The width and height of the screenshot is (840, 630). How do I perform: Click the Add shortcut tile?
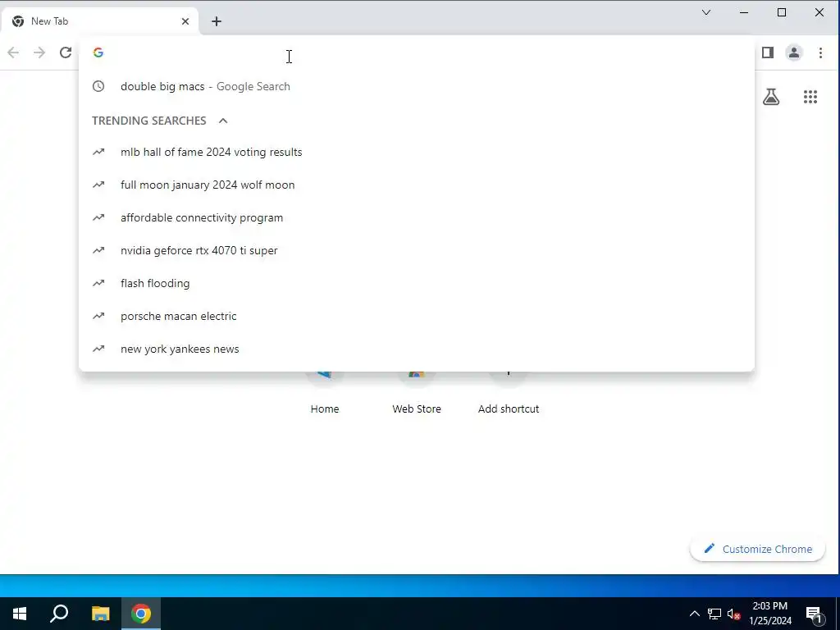509,394
